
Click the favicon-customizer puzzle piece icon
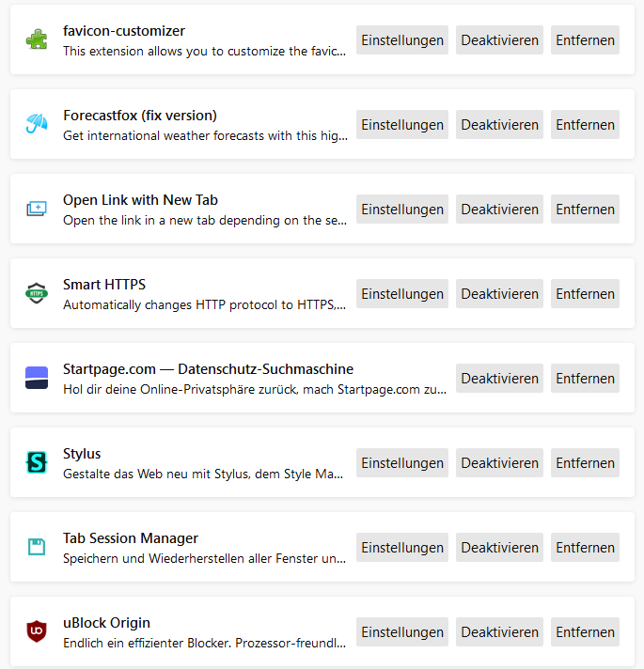[37, 40]
